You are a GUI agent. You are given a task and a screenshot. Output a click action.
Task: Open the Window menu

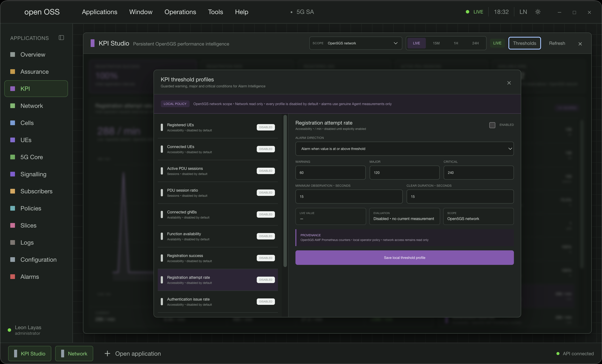pyautogui.click(x=141, y=12)
